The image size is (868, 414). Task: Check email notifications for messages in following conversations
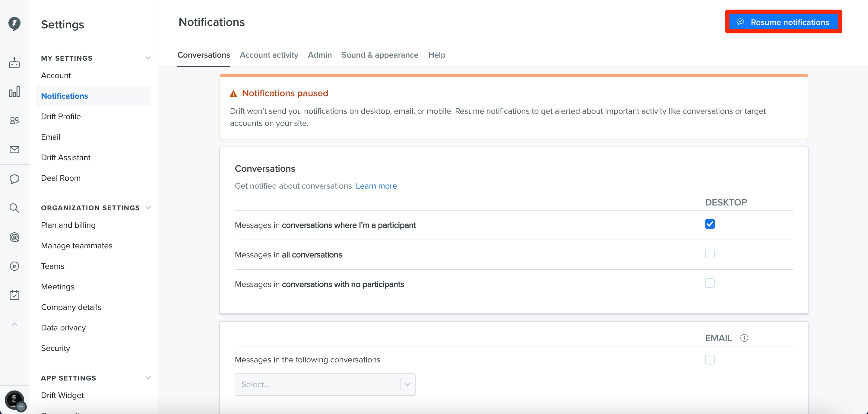point(710,359)
